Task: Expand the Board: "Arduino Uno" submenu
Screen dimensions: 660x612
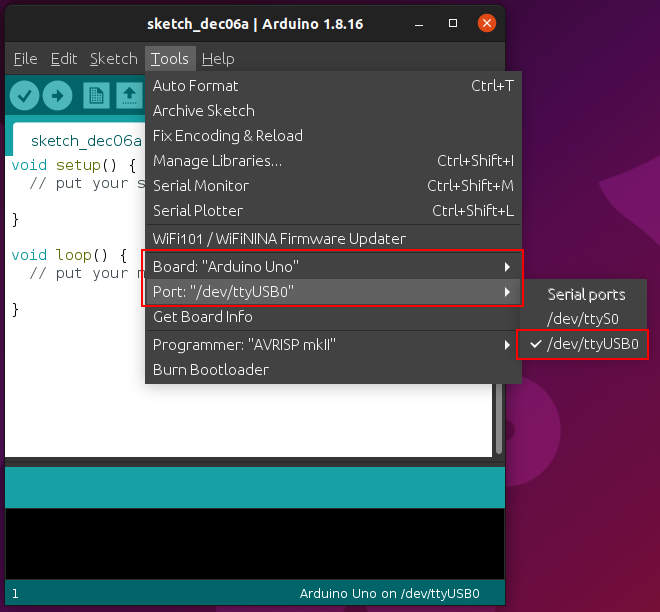Action: pos(333,267)
